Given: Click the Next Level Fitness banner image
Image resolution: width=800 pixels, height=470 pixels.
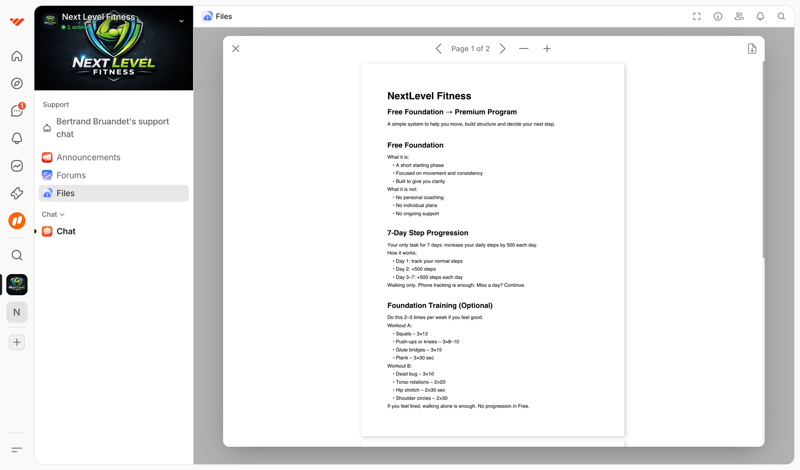Looking at the screenshot, I should pos(114,48).
